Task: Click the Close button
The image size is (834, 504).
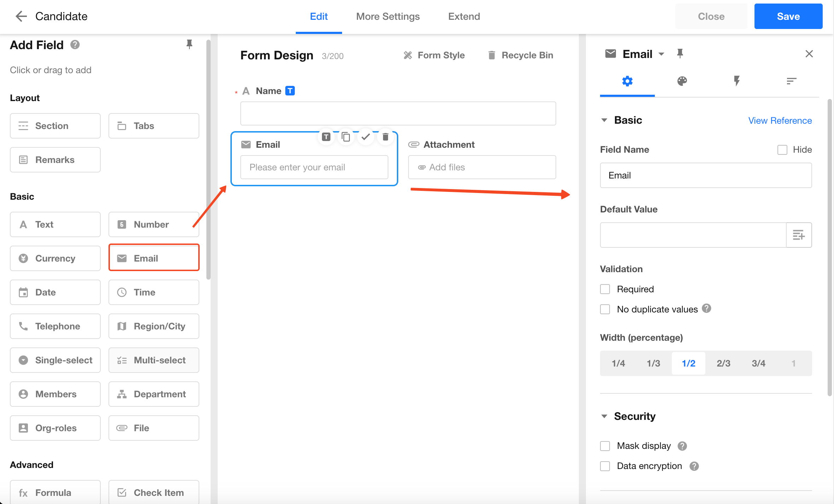Action: (x=711, y=16)
